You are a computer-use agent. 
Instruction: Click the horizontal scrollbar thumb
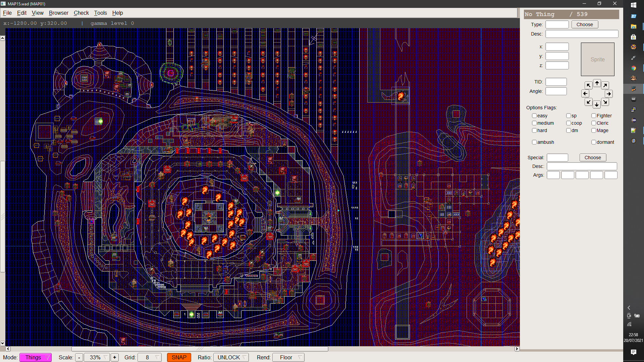(200, 349)
